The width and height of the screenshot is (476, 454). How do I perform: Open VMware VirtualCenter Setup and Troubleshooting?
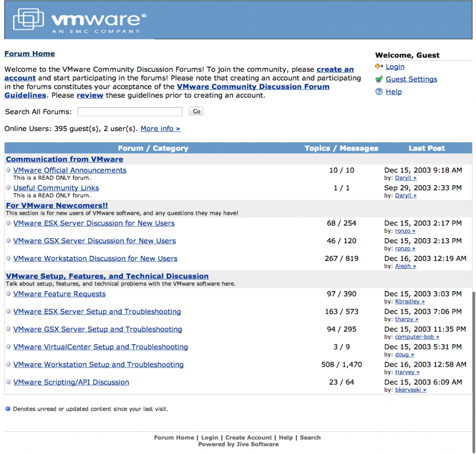point(100,347)
